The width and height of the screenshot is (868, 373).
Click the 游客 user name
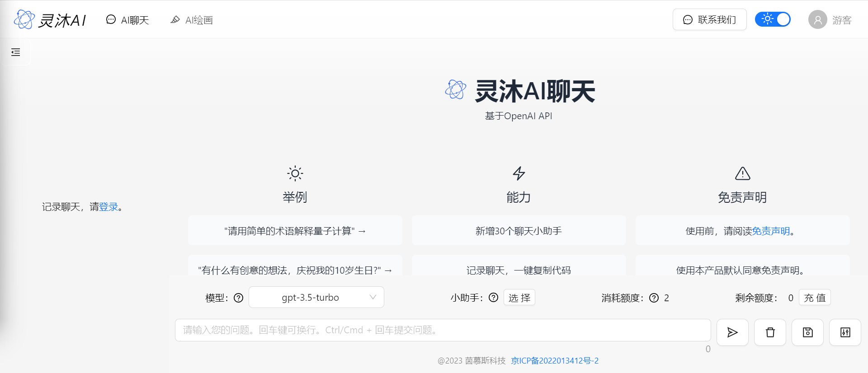click(x=842, y=20)
